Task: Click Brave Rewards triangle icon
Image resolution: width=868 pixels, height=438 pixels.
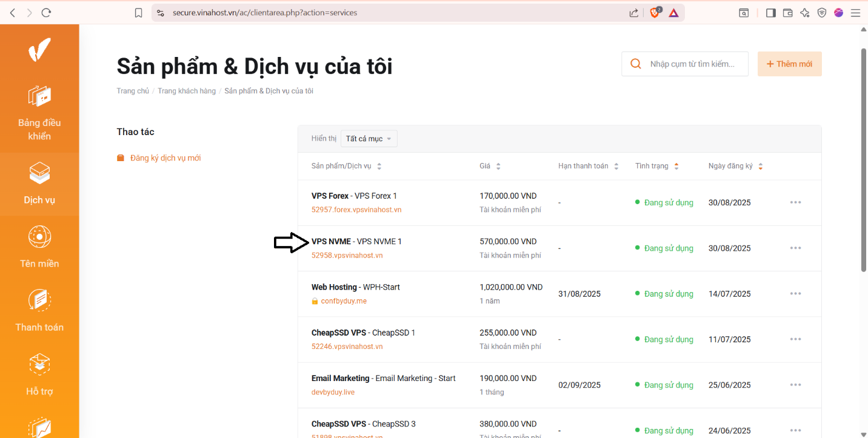Action: tap(673, 13)
